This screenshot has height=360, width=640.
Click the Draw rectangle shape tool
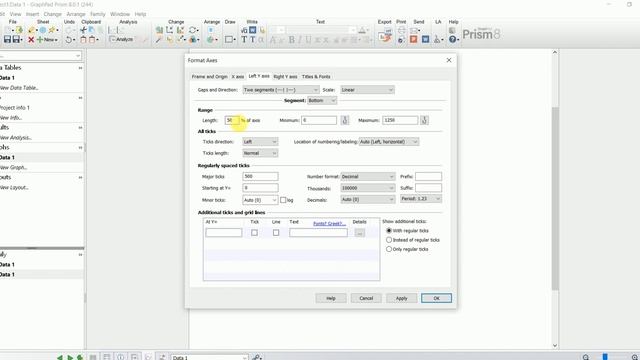point(229,40)
